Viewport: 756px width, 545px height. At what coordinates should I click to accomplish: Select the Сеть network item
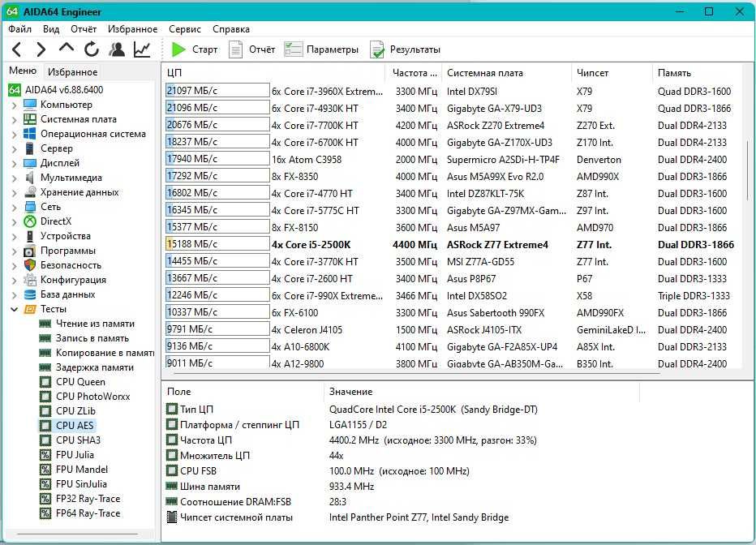pyautogui.click(x=50, y=206)
